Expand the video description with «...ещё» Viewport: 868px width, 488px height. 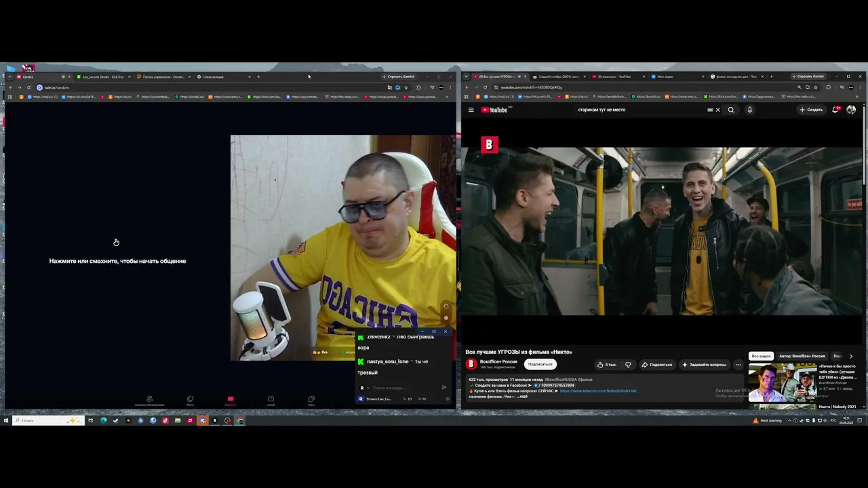click(522, 396)
